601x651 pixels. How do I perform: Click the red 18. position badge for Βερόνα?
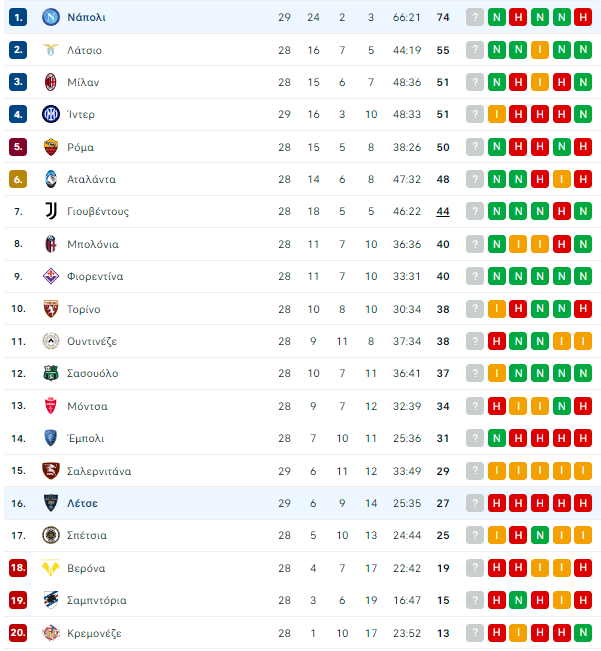(18, 568)
